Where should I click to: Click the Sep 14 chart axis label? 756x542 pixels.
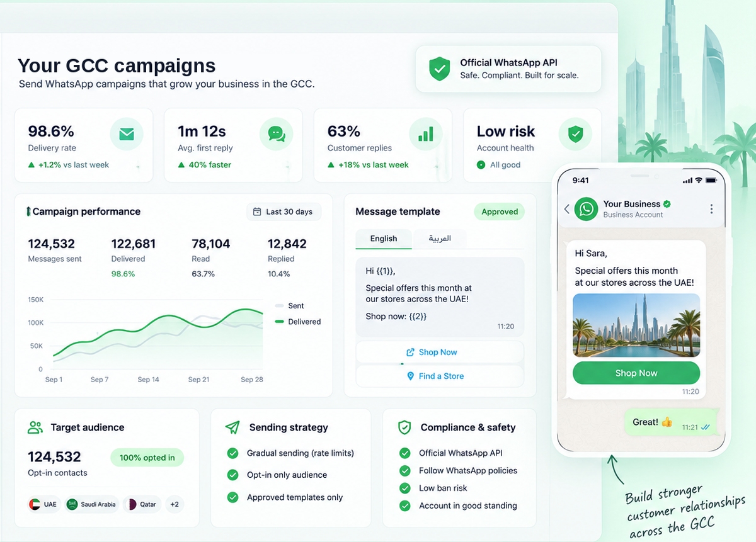[148, 380]
